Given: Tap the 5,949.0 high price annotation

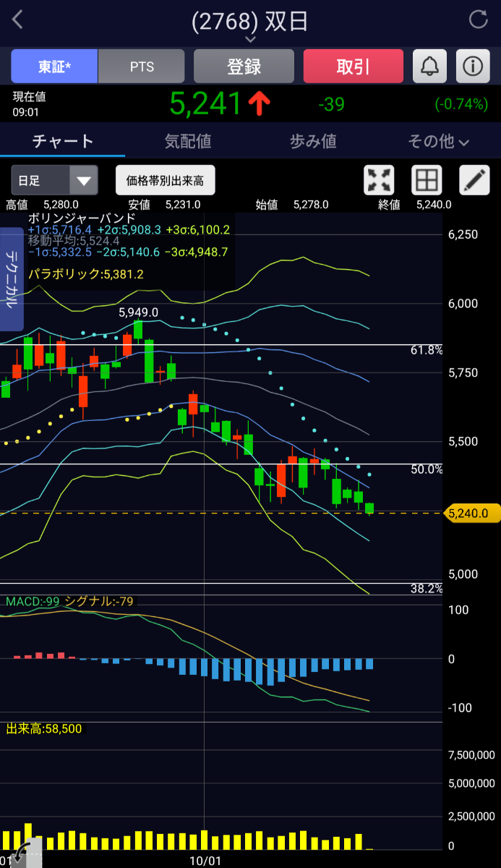Looking at the screenshot, I should coord(138,312).
